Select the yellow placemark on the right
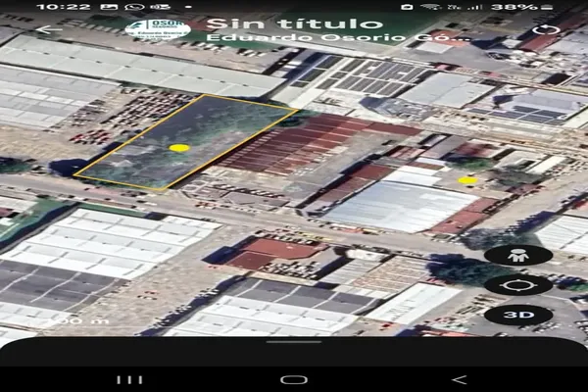The height and width of the screenshot is (392, 588). click(468, 180)
